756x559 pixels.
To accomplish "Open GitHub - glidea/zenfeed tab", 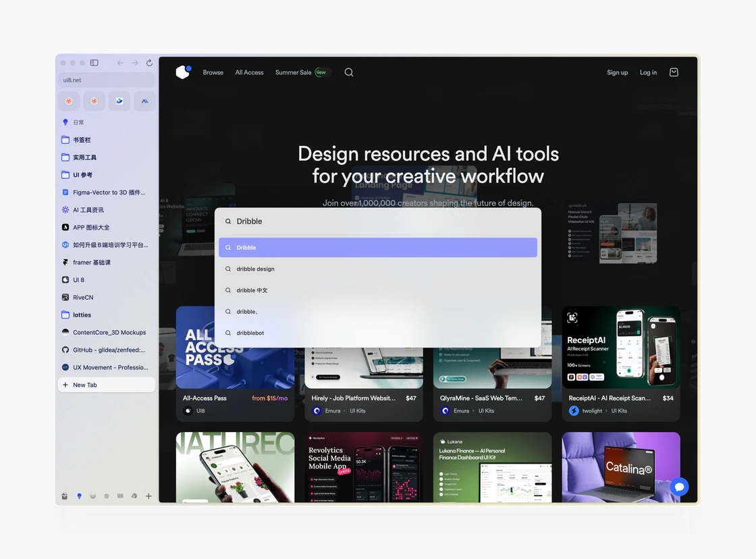I will click(107, 350).
